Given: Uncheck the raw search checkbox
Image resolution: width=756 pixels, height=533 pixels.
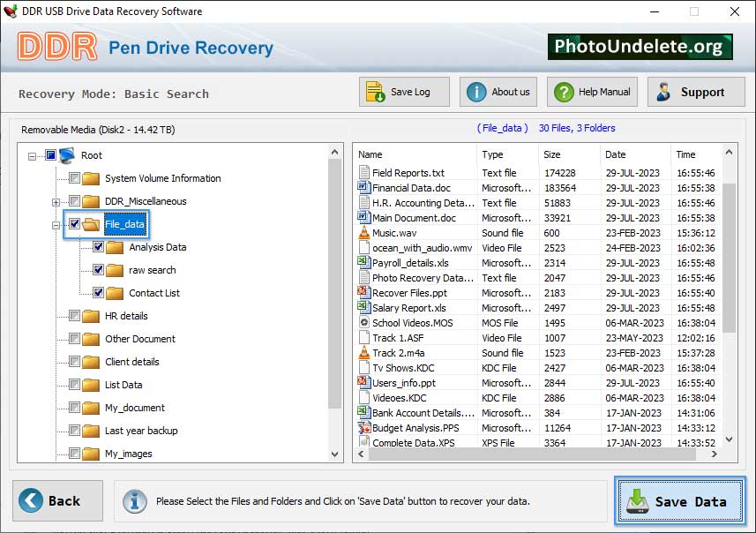Looking at the screenshot, I should pos(98,270).
